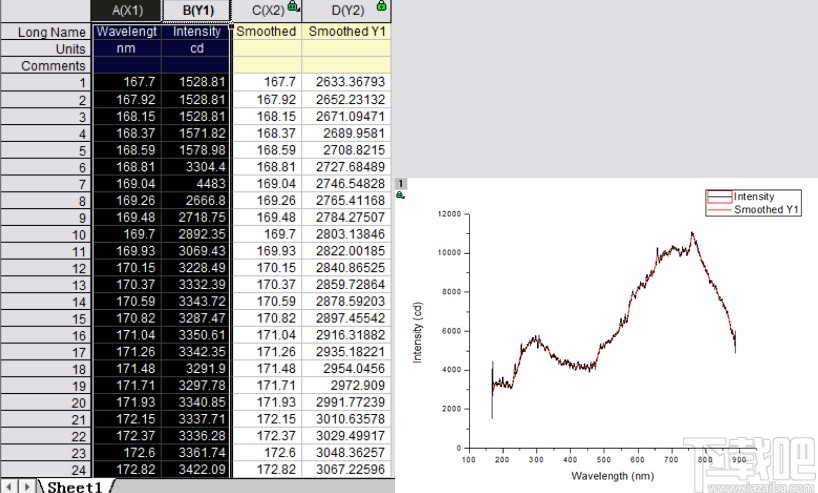The height and width of the screenshot is (493, 818).
Task: Click the black and red Intensity legend line sample
Action: (719, 197)
